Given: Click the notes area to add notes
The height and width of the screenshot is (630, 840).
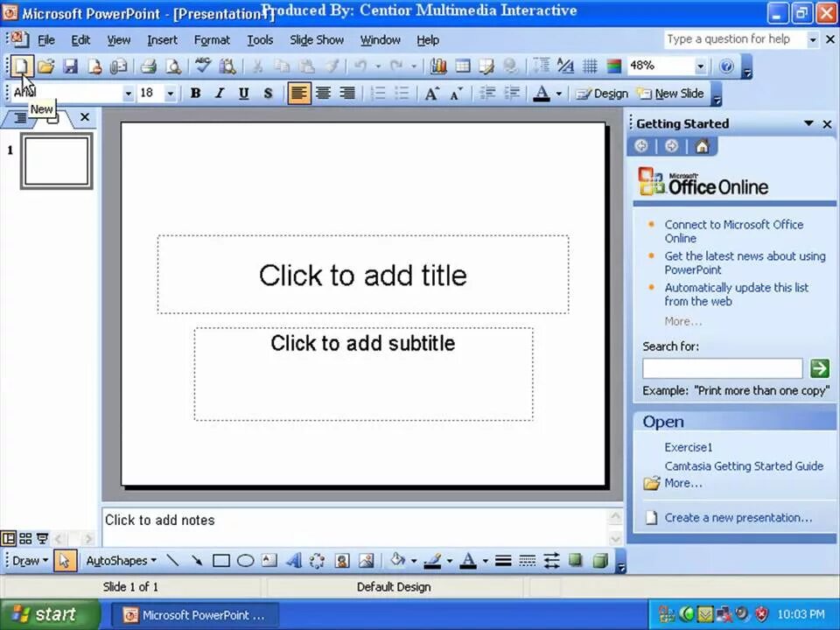Looking at the screenshot, I should click(x=355, y=527).
